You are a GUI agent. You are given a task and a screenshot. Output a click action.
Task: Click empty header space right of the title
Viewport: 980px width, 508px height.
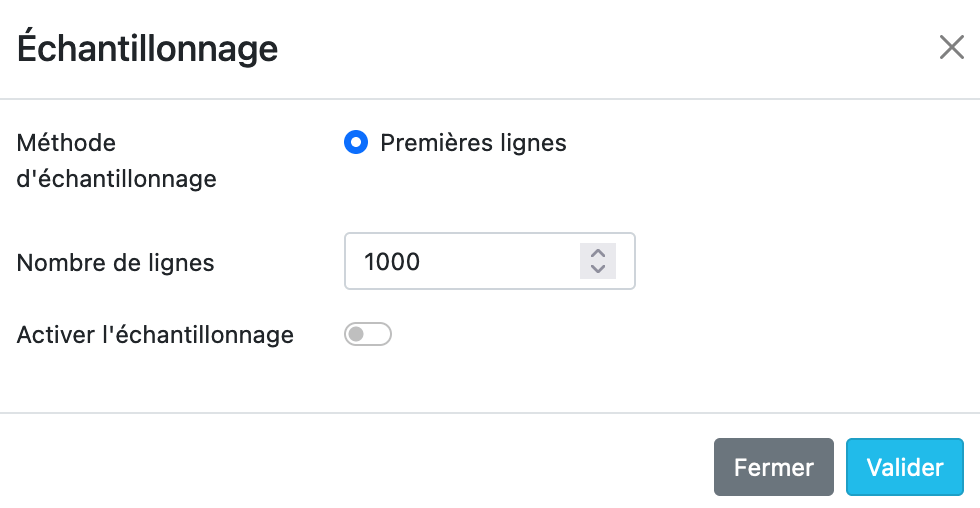(x=600, y=48)
